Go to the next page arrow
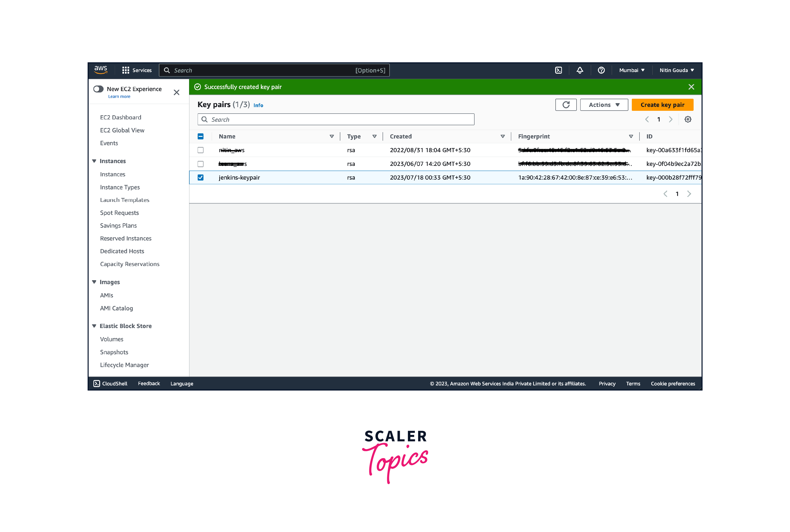Image resolution: width=790 pixels, height=532 pixels. point(671,119)
